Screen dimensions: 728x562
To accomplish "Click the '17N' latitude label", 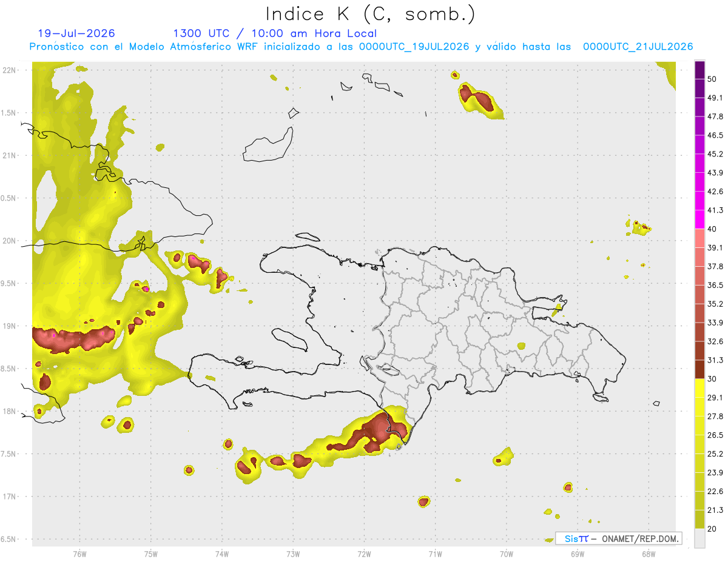I will [x=10, y=497].
